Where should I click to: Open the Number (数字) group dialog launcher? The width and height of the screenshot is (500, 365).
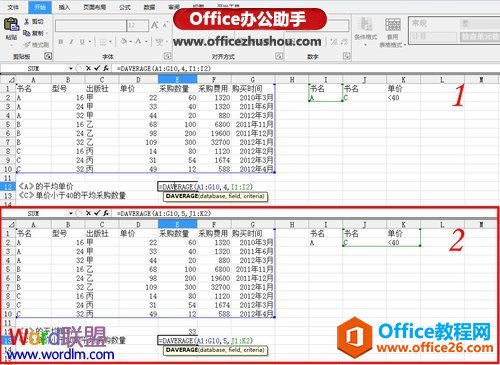pos(346,56)
